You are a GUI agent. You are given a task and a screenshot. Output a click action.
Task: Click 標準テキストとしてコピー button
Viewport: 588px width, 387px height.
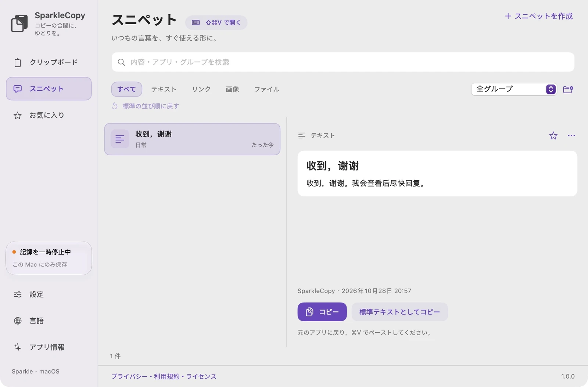[399, 312]
